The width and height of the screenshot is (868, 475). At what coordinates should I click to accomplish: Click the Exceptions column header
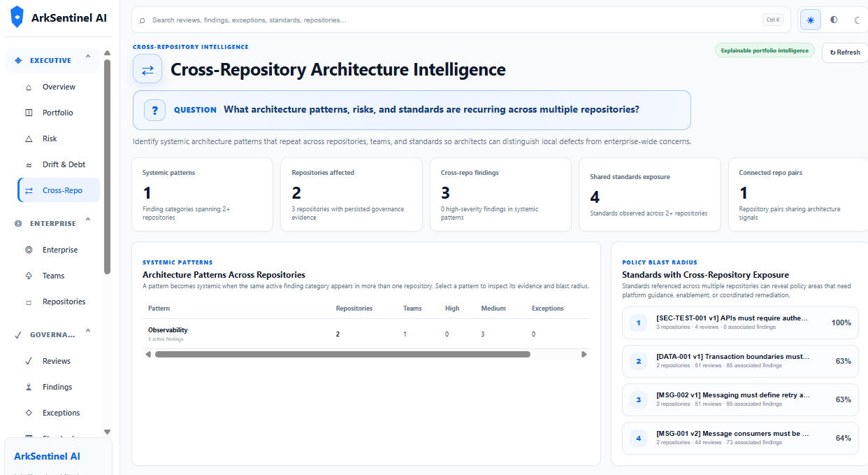point(548,309)
